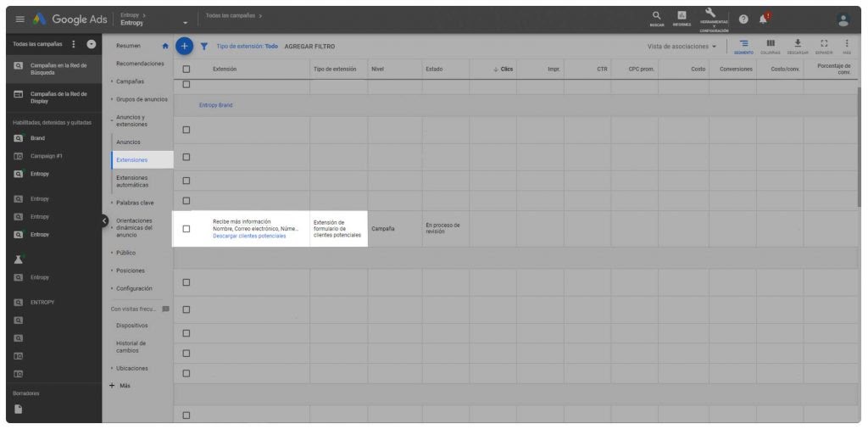Click the Estado column header
This screenshot has width=868, height=429.
[x=434, y=70]
